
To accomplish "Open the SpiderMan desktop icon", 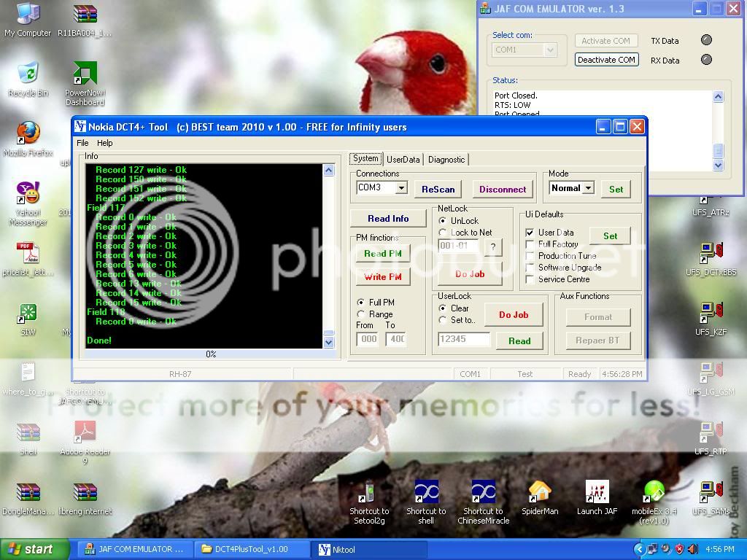I will 540,494.
